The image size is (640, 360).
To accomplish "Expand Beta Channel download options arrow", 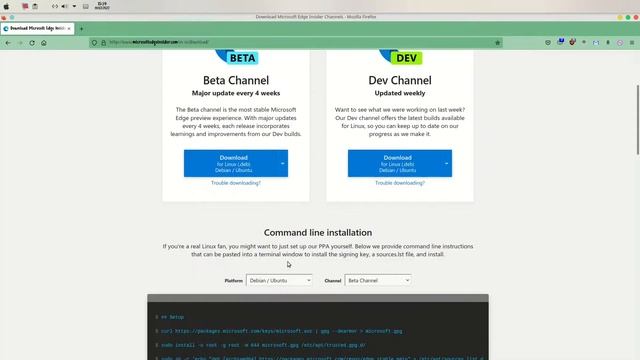I will coord(282,163).
